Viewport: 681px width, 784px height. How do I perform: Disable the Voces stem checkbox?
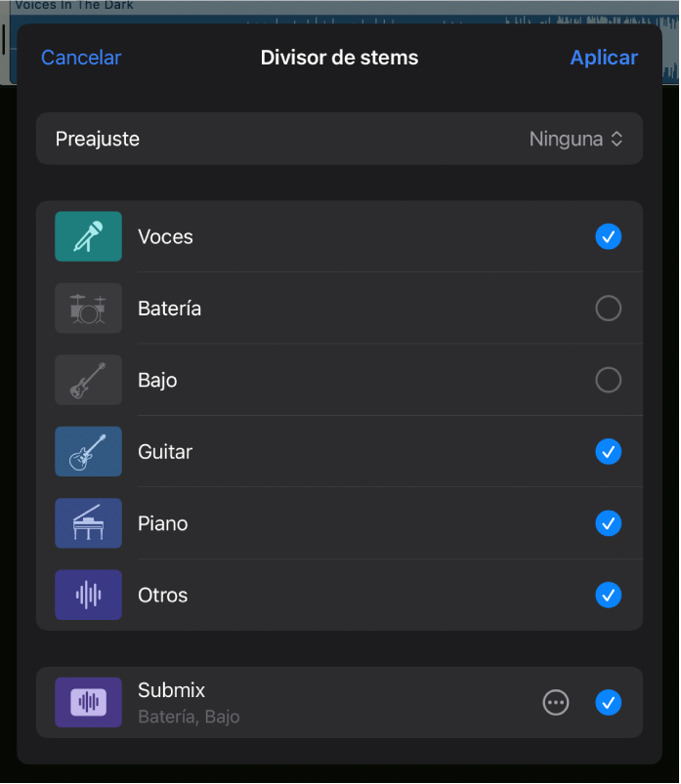608,236
